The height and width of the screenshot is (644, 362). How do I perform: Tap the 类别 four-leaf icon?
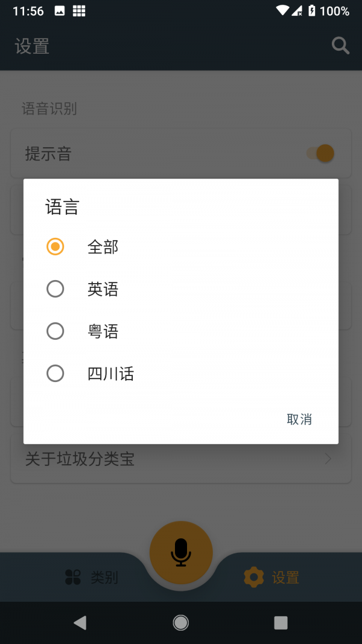coord(73,578)
